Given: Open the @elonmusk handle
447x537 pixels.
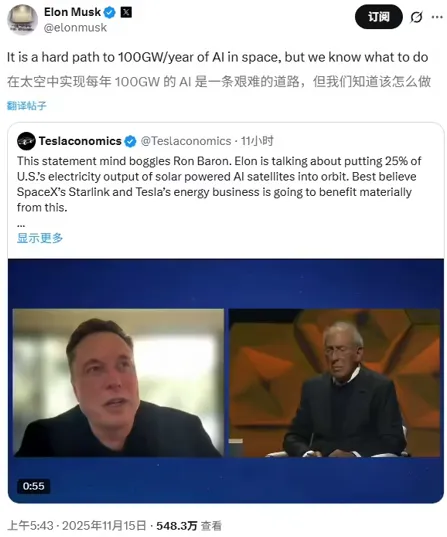Looking at the screenshot, I should tap(75, 28).
